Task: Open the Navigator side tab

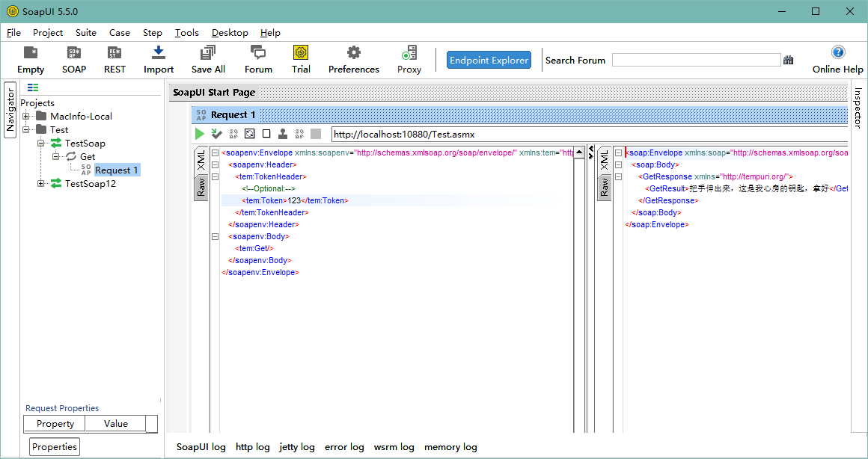Action: click(x=10, y=110)
